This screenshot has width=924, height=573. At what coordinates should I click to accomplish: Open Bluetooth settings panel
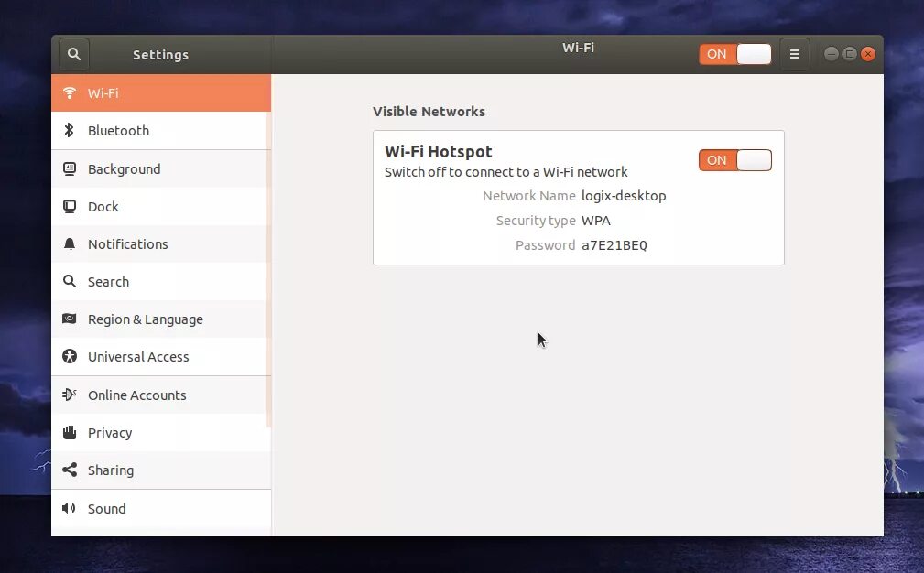coord(161,131)
